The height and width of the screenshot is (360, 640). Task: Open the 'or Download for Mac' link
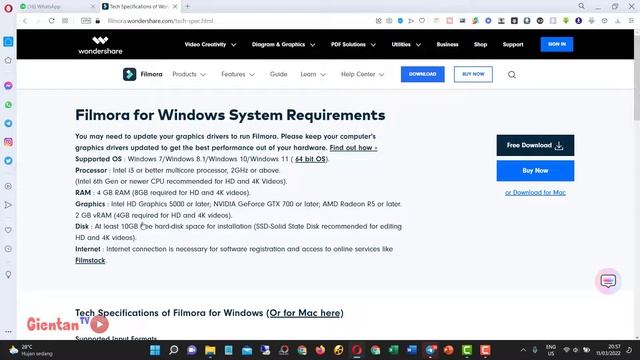(x=535, y=193)
